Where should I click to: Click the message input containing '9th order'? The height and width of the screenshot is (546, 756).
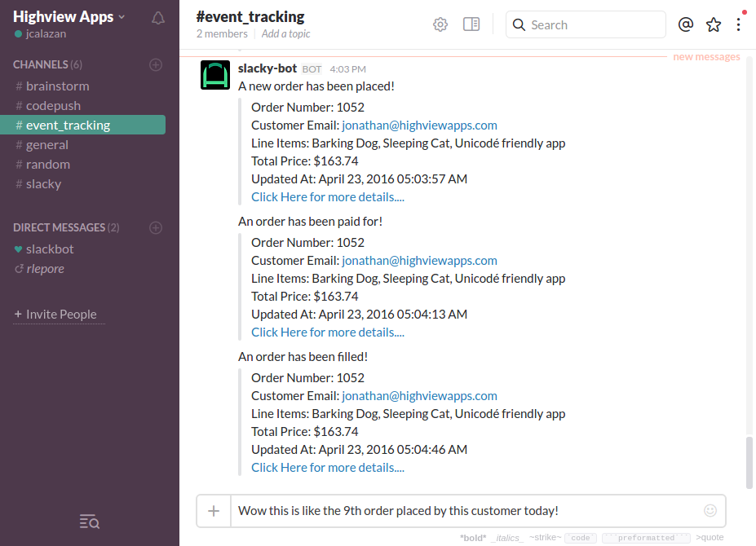click(466, 511)
